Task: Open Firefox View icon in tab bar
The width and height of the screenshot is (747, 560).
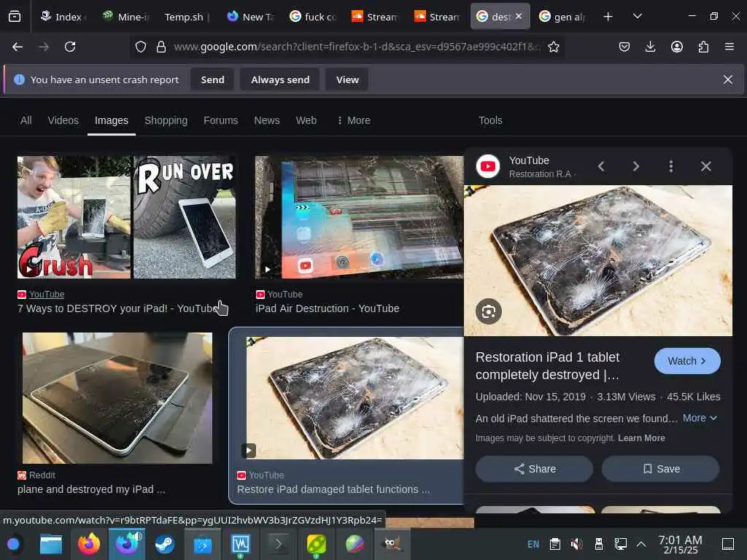Action: (x=15, y=17)
